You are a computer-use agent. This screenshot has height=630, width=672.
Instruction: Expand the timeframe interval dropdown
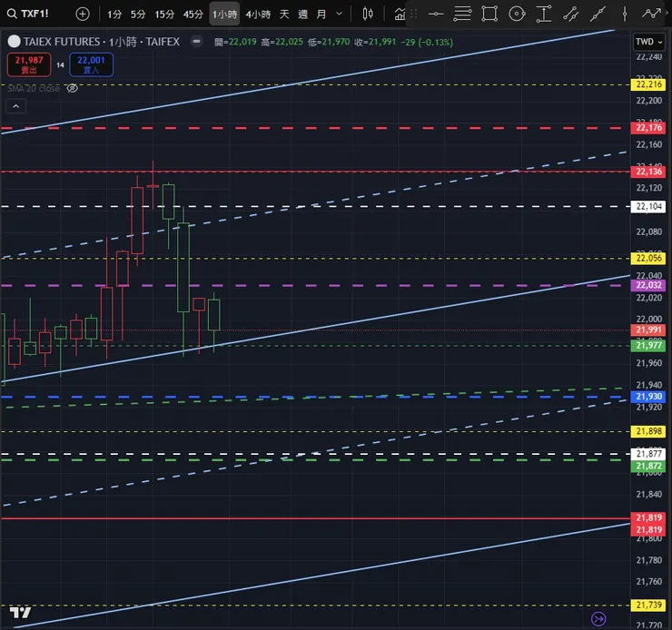tap(339, 15)
